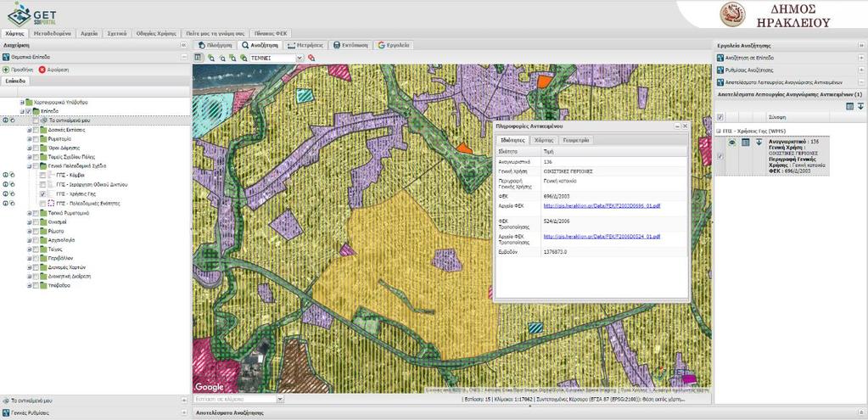The width and height of the screenshot is (868, 420).
Task: Open the Χάρτης tab in Πληροφορίες Αντικειμένου
Action: 544,141
